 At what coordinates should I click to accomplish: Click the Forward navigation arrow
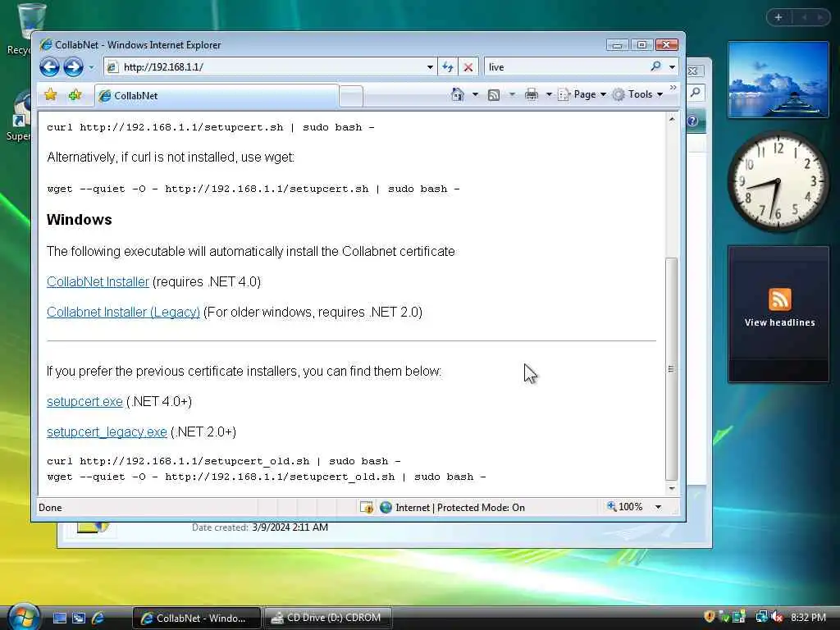[73, 67]
